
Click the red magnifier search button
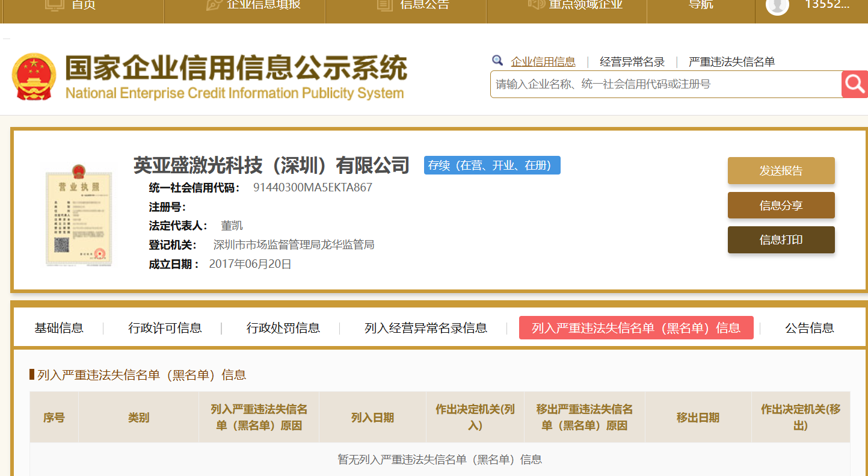click(855, 84)
